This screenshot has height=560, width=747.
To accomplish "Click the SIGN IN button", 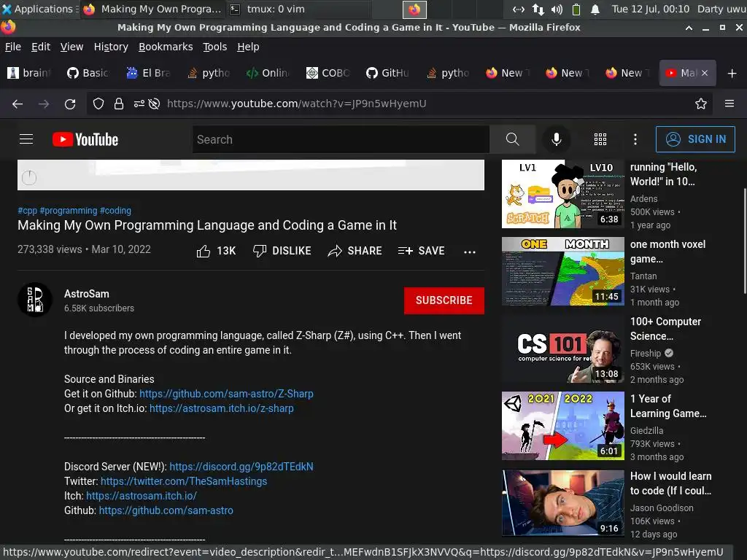I will 695,139.
